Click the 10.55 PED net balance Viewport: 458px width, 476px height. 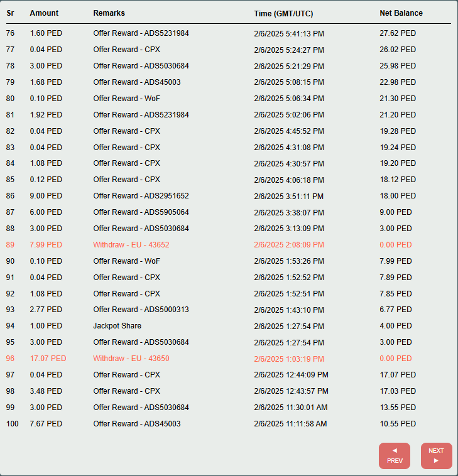(x=398, y=423)
